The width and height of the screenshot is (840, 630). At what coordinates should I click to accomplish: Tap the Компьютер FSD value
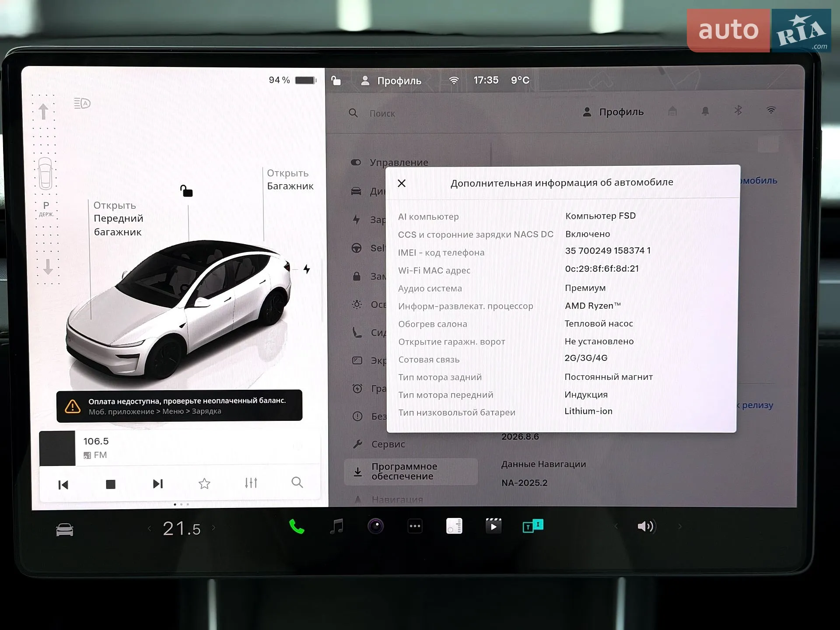click(x=600, y=216)
